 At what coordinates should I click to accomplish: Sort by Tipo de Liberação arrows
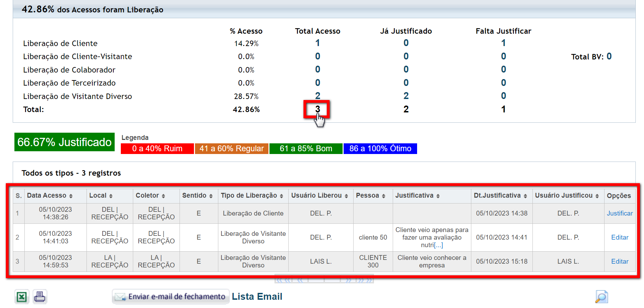pyautogui.click(x=281, y=196)
